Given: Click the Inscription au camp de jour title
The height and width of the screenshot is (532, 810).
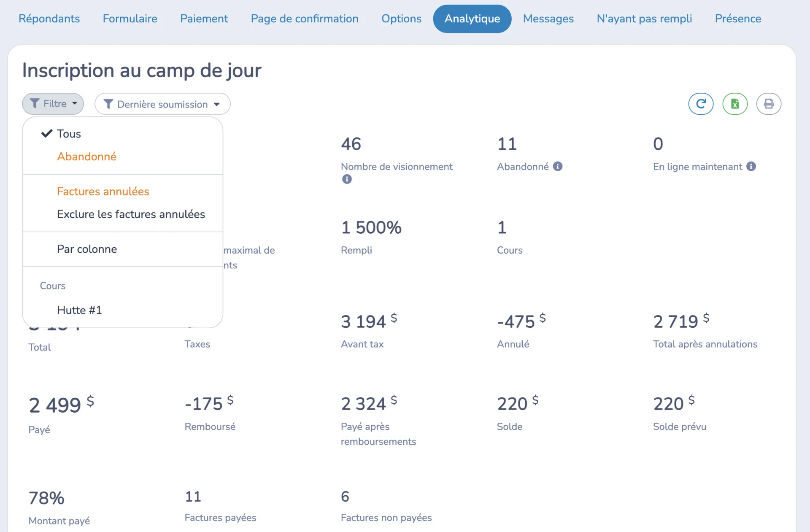Looking at the screenshot, I should pyautogui.click(x=142, y=70).
